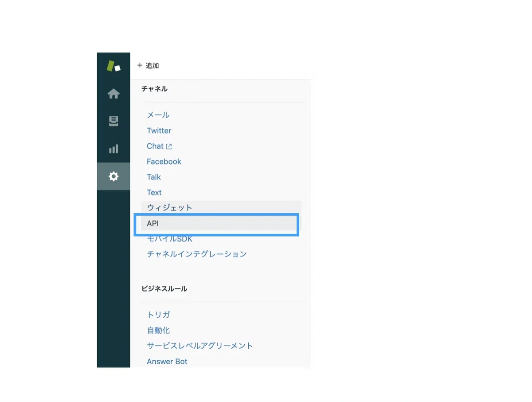Open the Home dashboard icon
Screen dimensions: 532x402
click(113, 94)
